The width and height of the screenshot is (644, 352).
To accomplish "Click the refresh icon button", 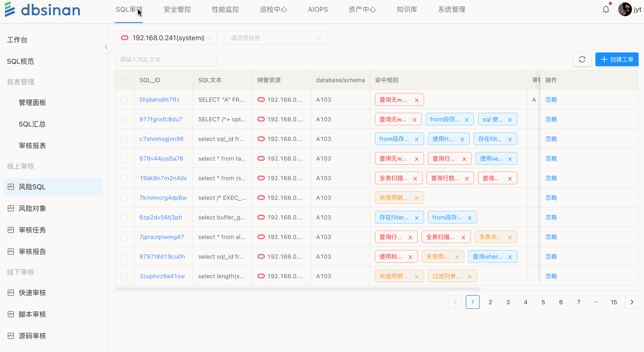I will [x=582, y=59].
